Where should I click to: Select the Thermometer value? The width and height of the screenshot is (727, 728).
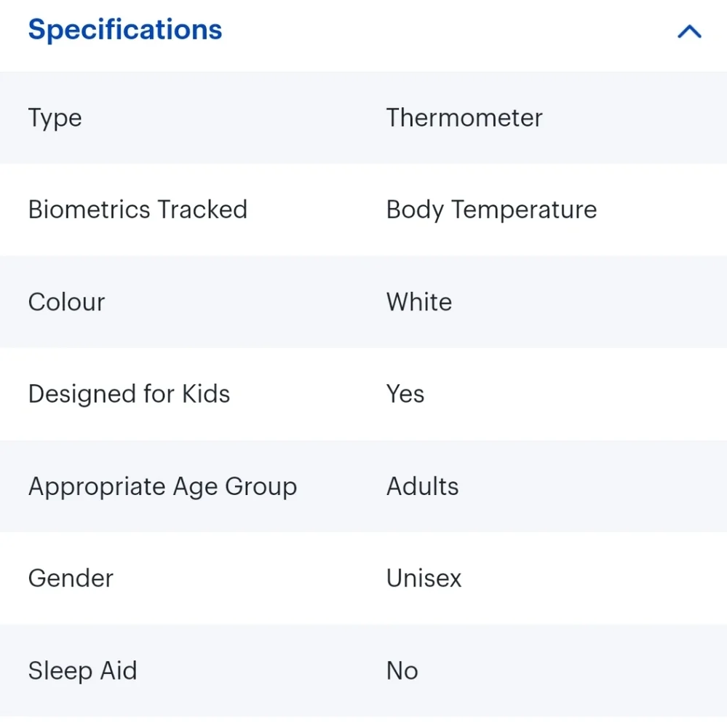click(464, 118)
